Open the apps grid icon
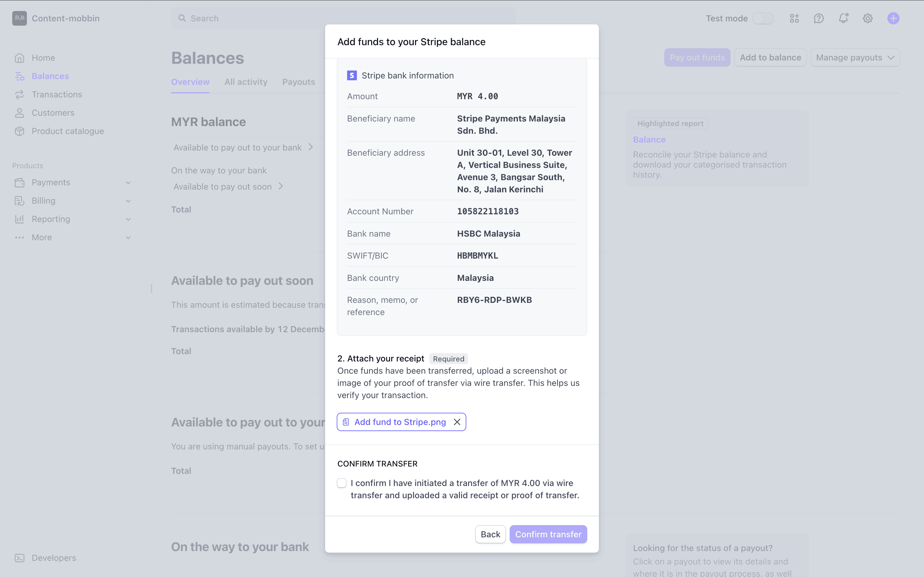 pos(794,18)
